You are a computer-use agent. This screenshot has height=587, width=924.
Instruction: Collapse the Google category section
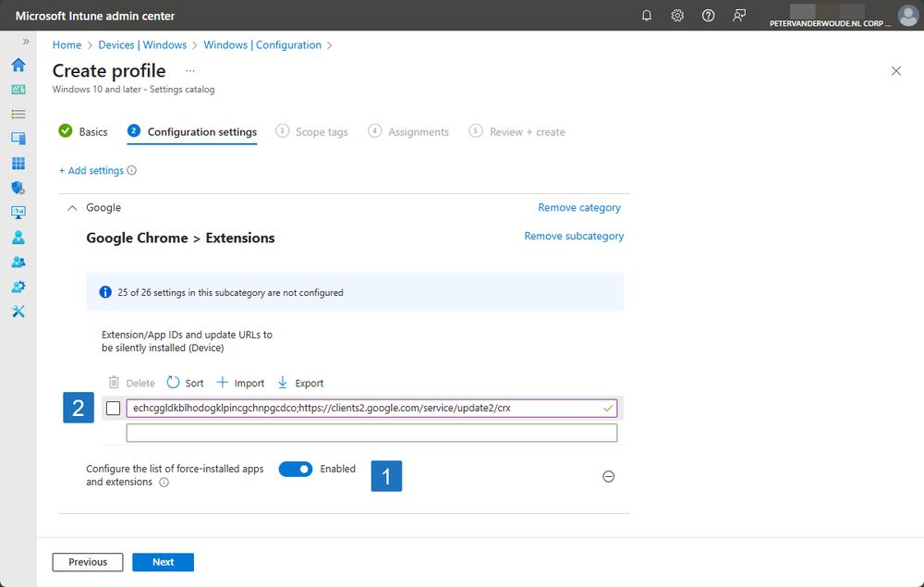72,207
